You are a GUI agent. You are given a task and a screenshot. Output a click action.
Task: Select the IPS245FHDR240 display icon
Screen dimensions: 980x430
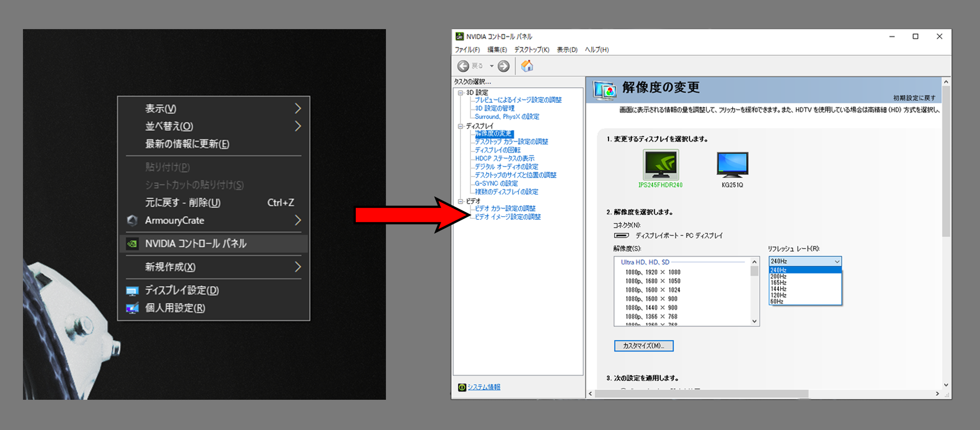pos(661,164)
